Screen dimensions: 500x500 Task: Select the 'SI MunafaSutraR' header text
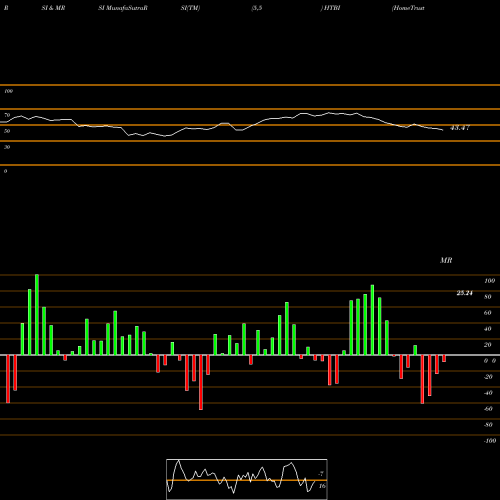pyautogui.click(x=123, y=8)
